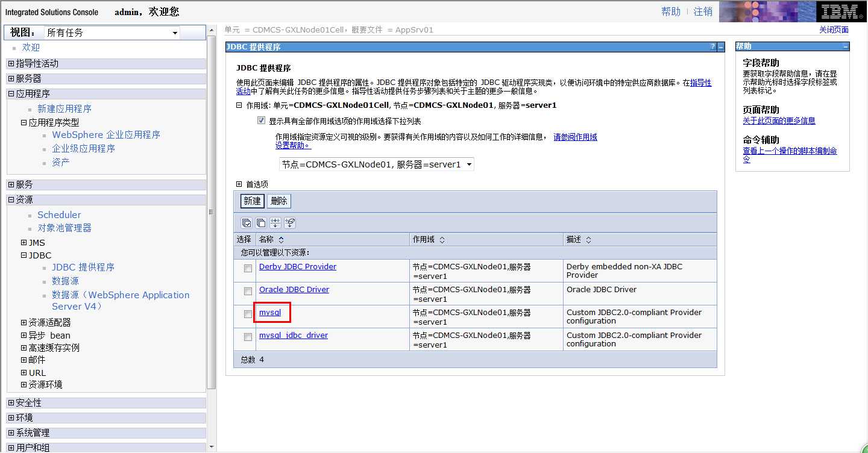This screenshot has width=868, height=453.
Task: Open 企业级应用程序 navigation item
Action: [83, 148]
